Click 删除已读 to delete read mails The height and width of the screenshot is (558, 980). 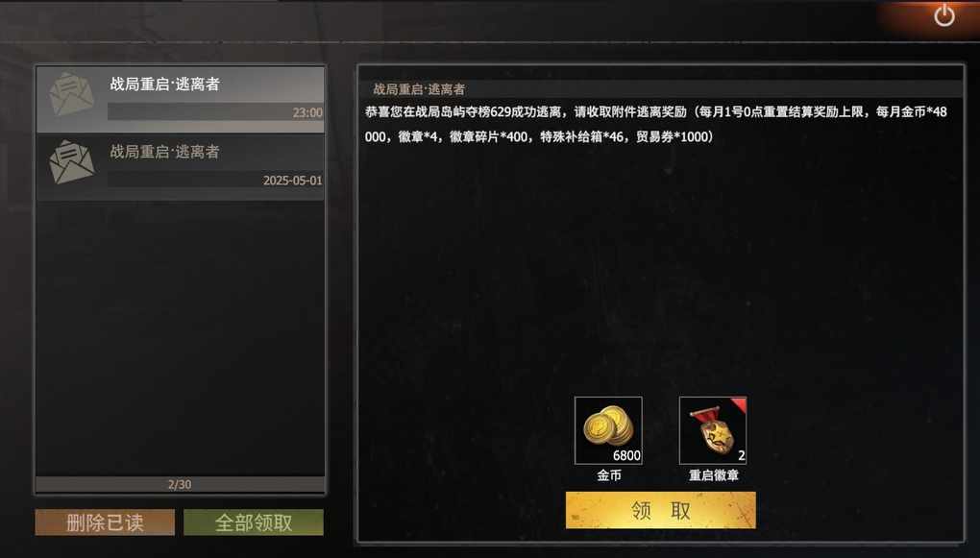[105, 522]
